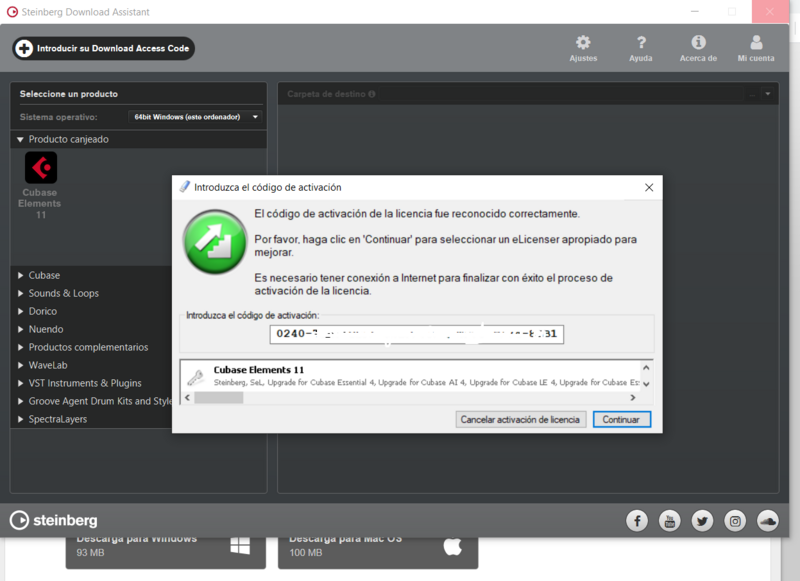Click the Continuar button
This screenshot has width=800, height=581.
[x=621, y=419]
